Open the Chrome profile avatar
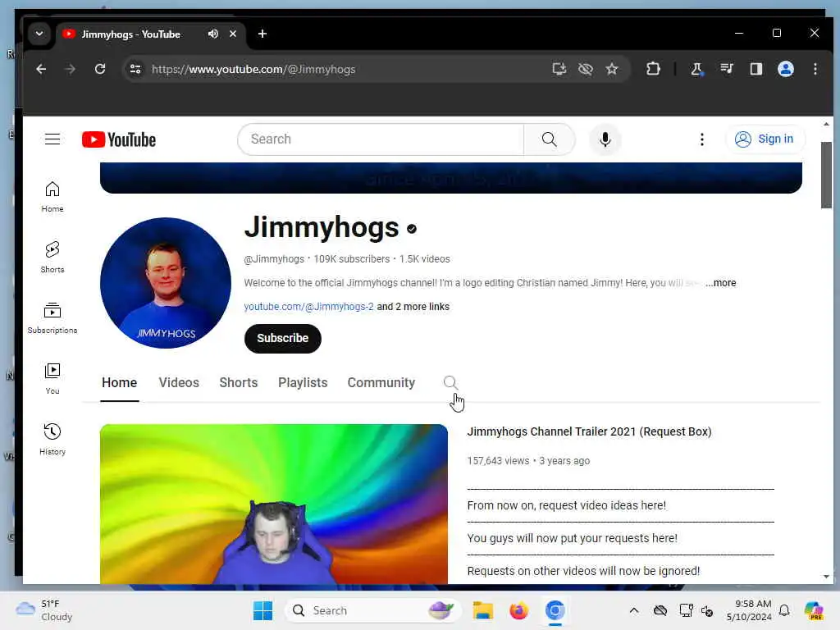This screenshot has width=840, height=630. tap(785, 69)
